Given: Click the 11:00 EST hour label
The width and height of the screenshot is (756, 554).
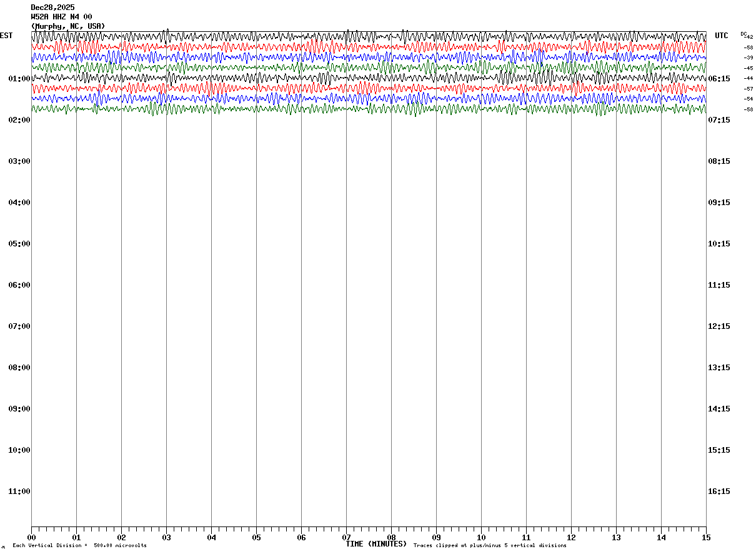Looking at the screenshot, I should pos(19,491).
